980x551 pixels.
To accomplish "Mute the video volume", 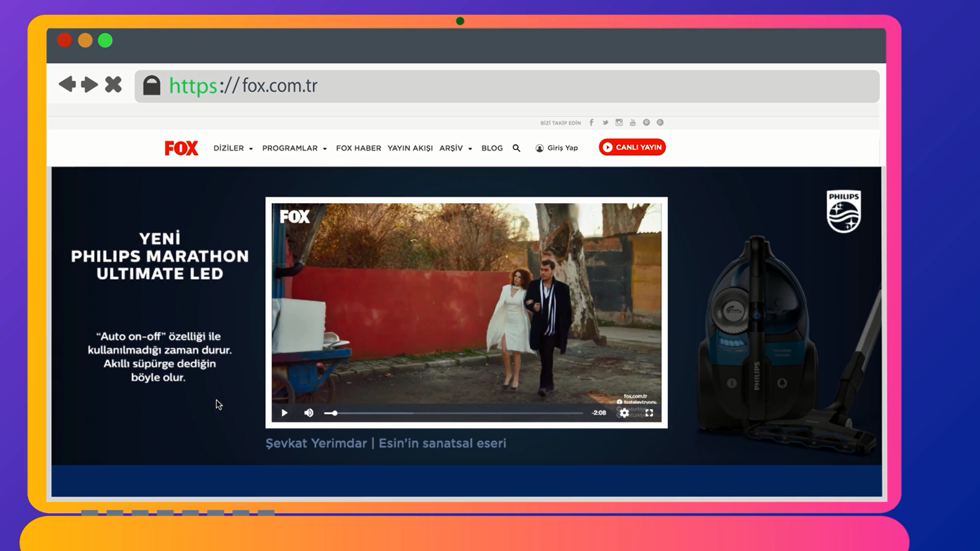I will coord(308,413).
